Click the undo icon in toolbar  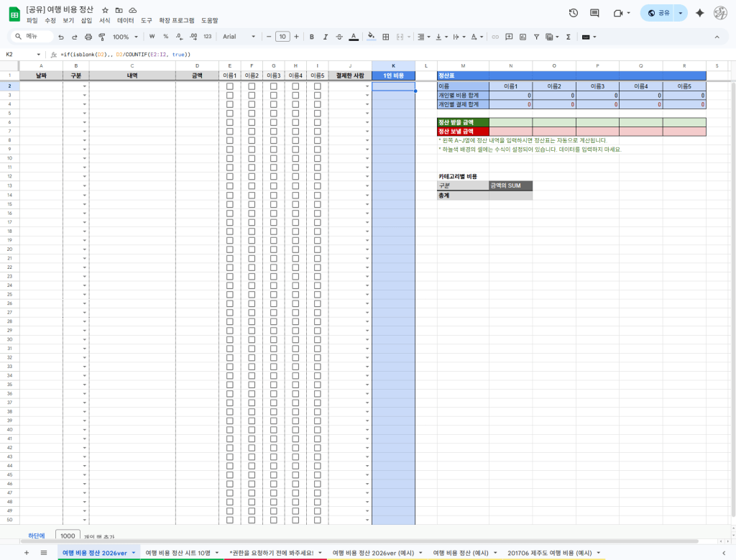61,37
